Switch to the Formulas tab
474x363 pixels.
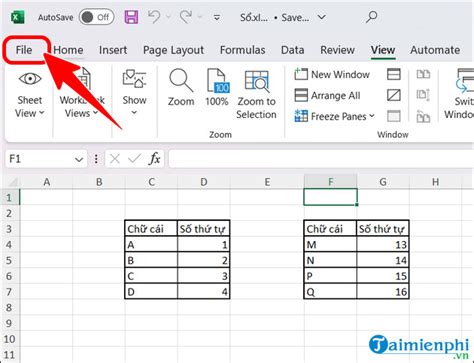243,50
